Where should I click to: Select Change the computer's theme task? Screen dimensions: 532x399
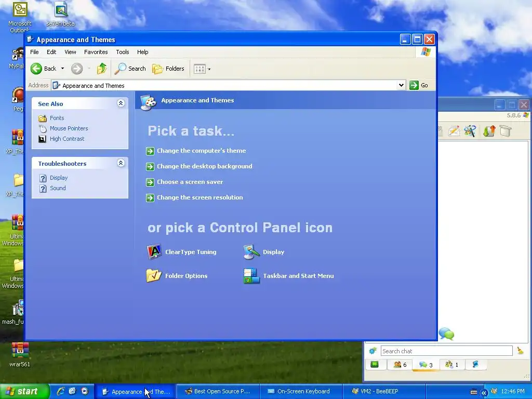pyautogui.click(x=196, y=151)
